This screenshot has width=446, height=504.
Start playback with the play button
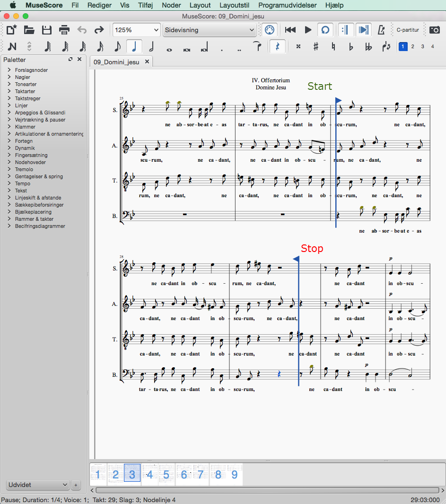coord(308,30)
